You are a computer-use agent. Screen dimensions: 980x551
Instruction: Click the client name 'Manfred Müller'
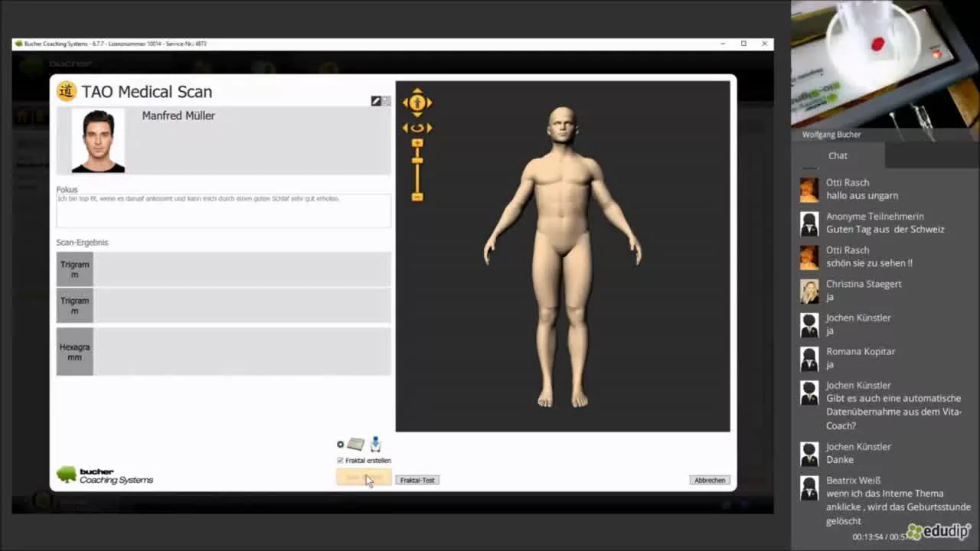pyautogui.click(x=178, y=116)
